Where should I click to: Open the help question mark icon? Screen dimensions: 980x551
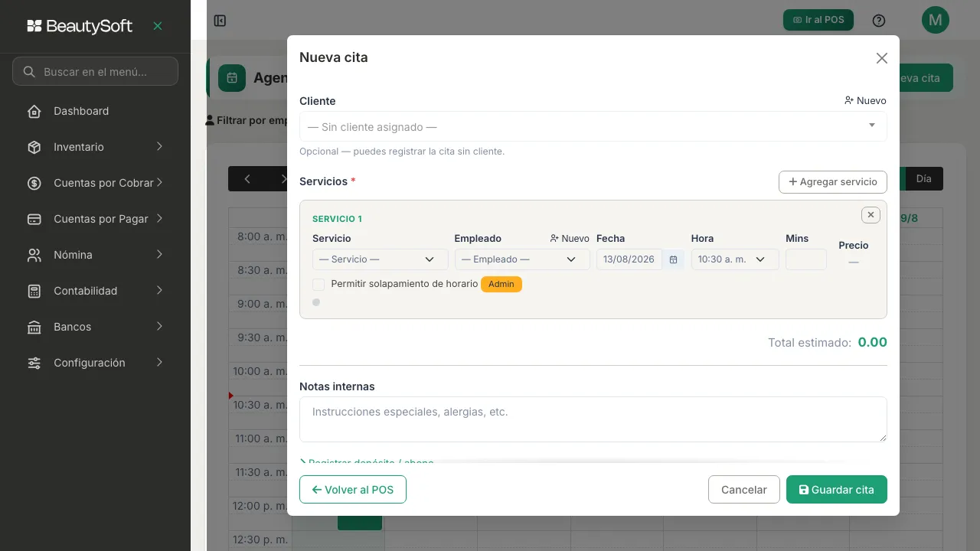click(x=879, y=21)
